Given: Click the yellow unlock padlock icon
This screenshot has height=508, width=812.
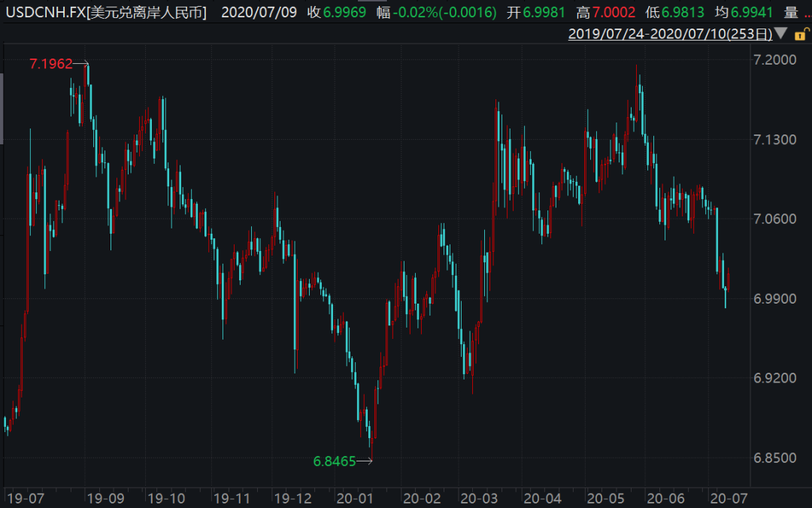Looking at the screenshot, I should (x=801, y=35).
